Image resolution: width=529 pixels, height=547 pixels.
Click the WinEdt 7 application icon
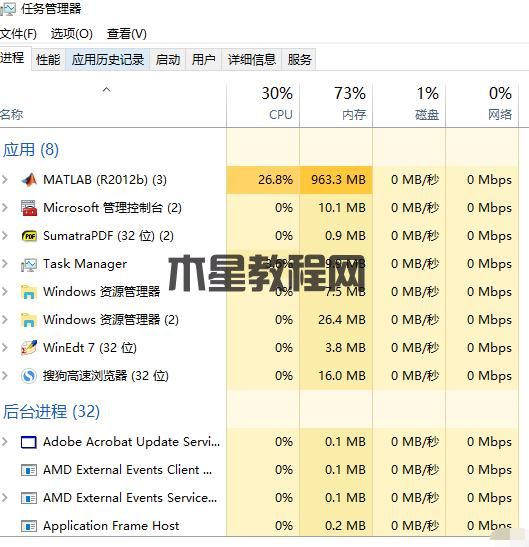click(x=29, y=348)
